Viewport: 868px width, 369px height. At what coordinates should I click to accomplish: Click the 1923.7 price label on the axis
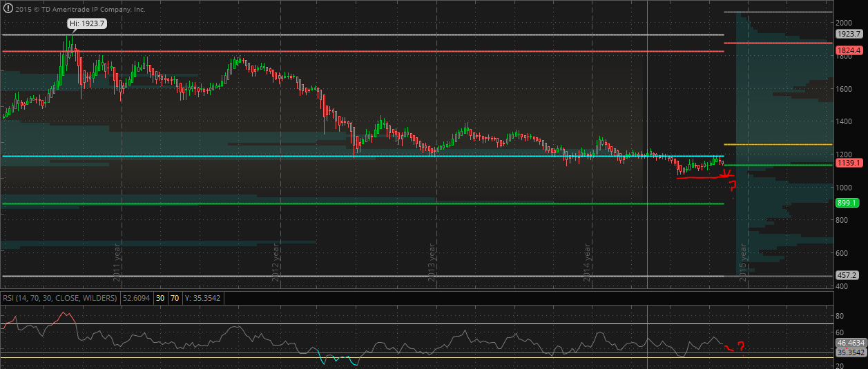(x=849, y=34)
